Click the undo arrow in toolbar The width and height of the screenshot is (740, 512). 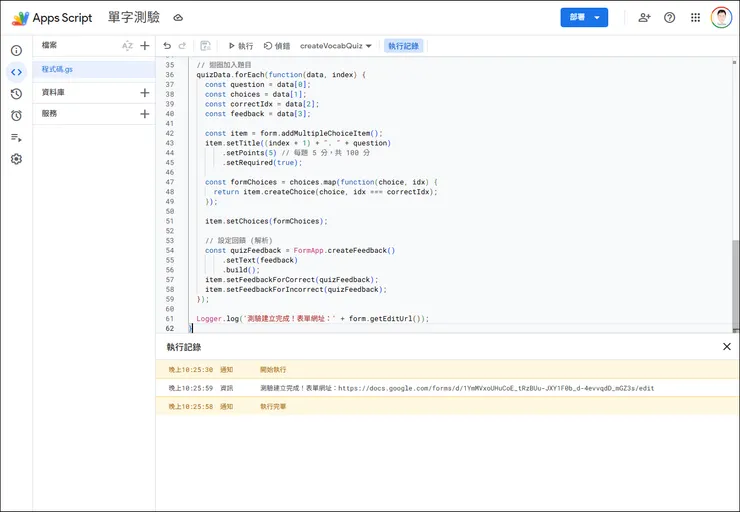tap(167, 46)
